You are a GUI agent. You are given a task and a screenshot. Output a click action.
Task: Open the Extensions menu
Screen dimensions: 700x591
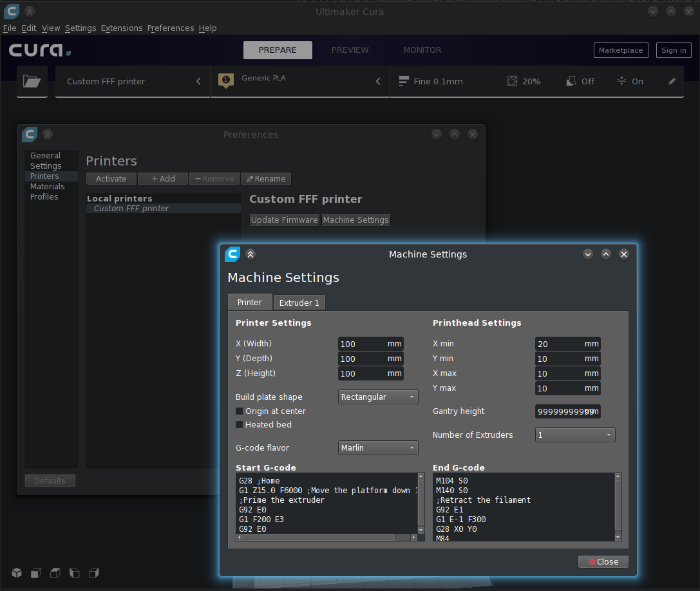(122, 28)
